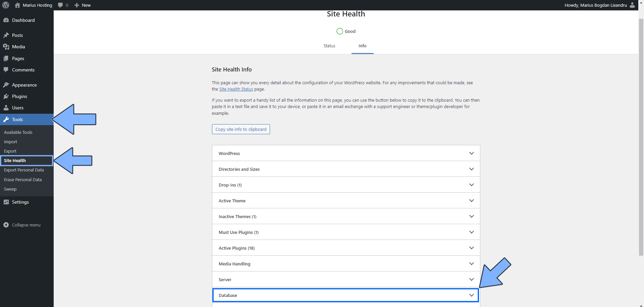
Task: Open the Site Health Status link
Action: coord(236,89)
